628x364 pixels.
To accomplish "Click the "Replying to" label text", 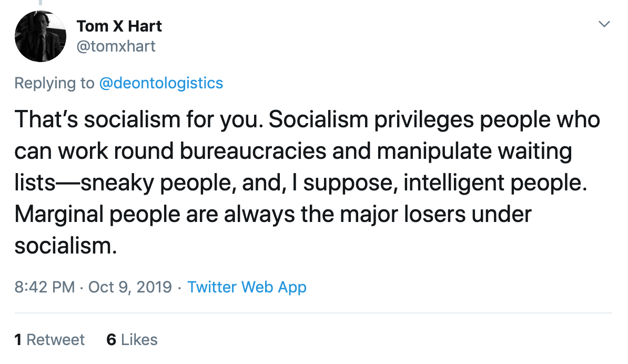I will pos(55,83).
